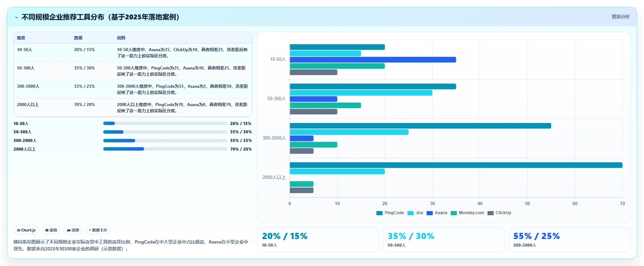Image resolution: width=644 pixels, height=266 pixels.
Task: Click the 2000人以上 label on chart axis
Action: pos(274,178)
